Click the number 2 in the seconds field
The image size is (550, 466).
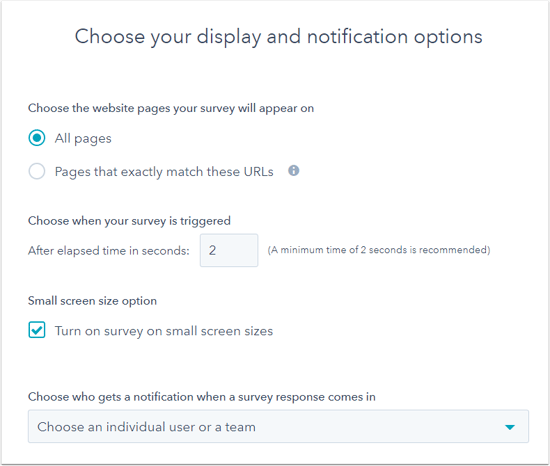212,250
